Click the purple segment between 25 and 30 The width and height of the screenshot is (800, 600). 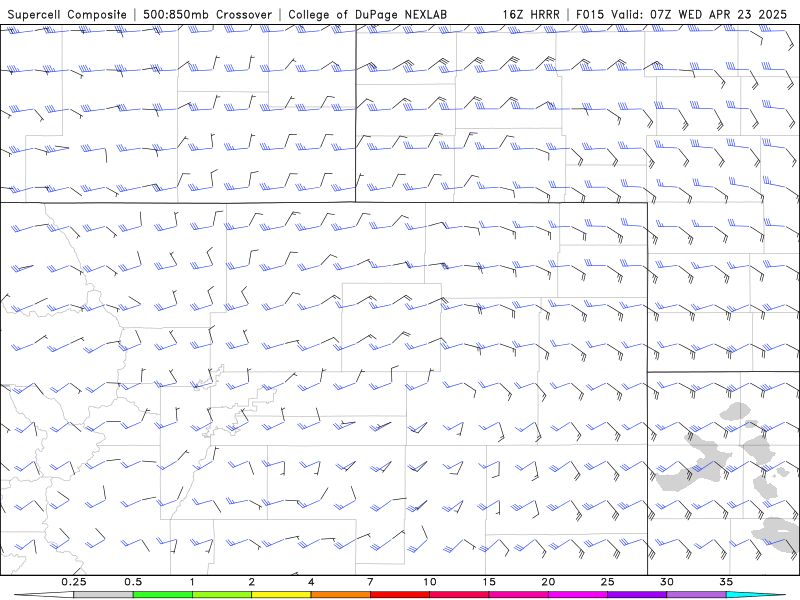click(637, 595)
